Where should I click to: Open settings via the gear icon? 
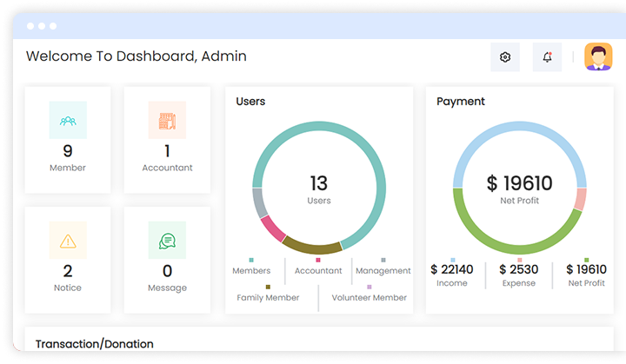pyautogui.click(x=505, y=57)
